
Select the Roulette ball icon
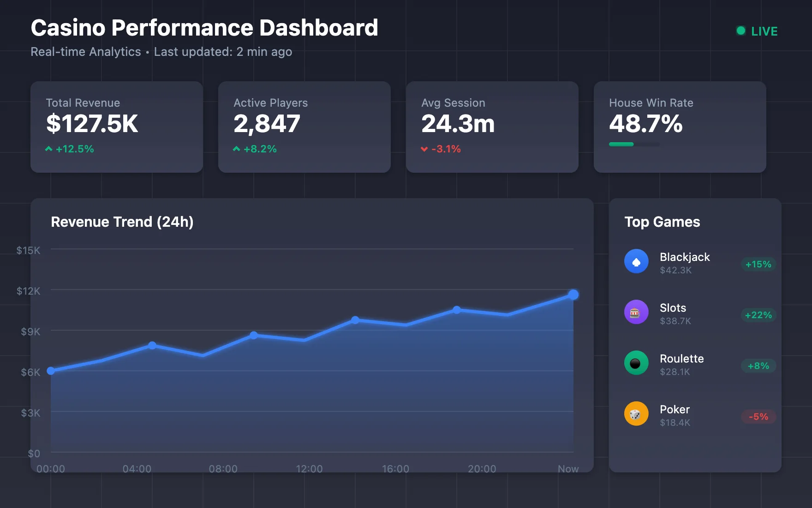pos(636,363)
